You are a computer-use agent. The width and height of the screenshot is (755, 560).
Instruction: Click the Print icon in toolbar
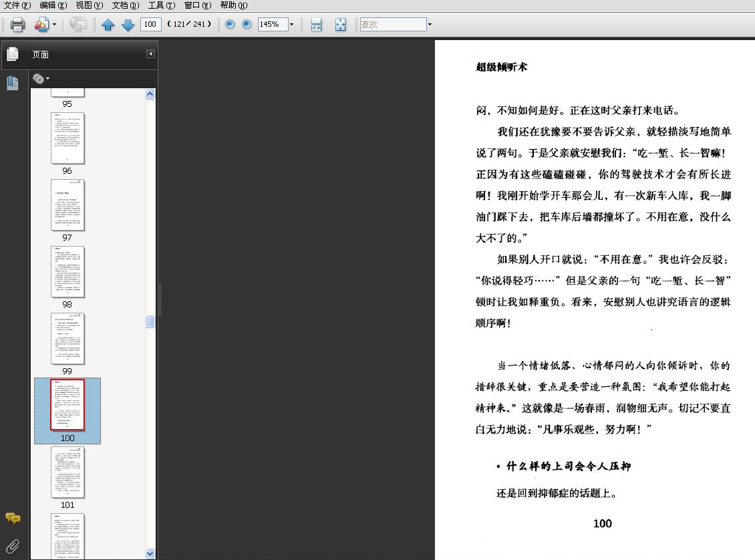coord(17,25)
